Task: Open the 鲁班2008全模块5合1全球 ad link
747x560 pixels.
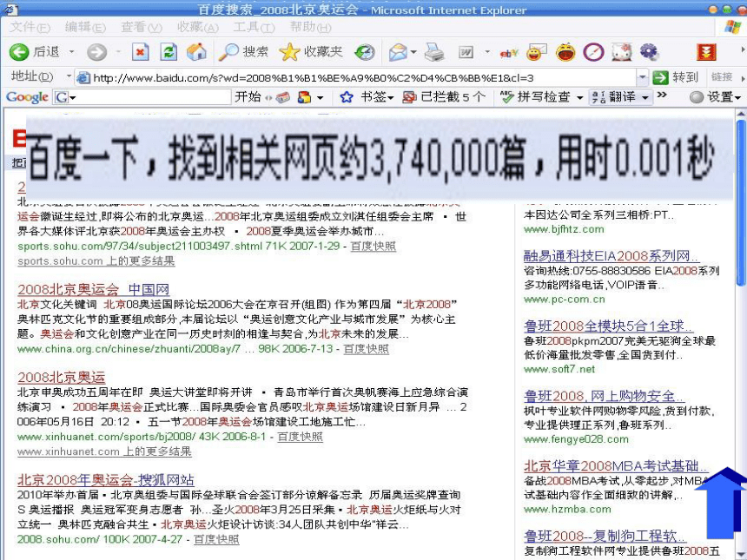Action: (x=608, y=326)
